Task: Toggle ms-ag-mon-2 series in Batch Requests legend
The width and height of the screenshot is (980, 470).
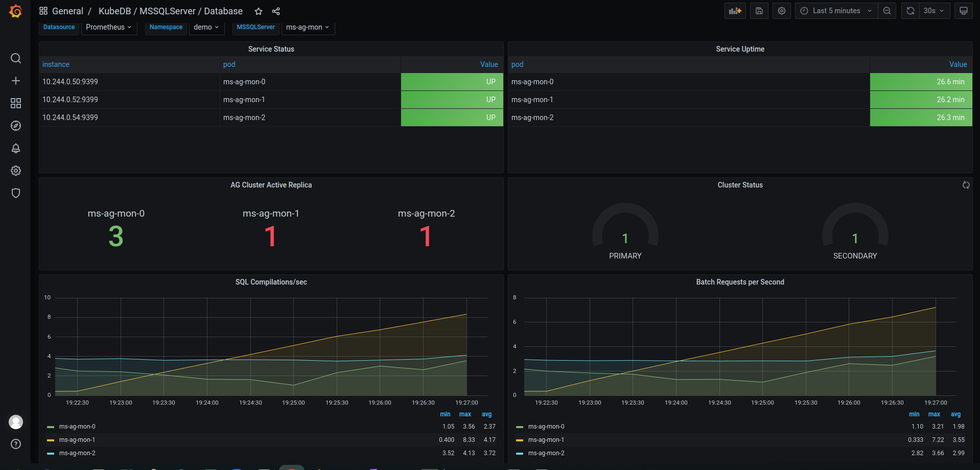Action: click(546, 453)
